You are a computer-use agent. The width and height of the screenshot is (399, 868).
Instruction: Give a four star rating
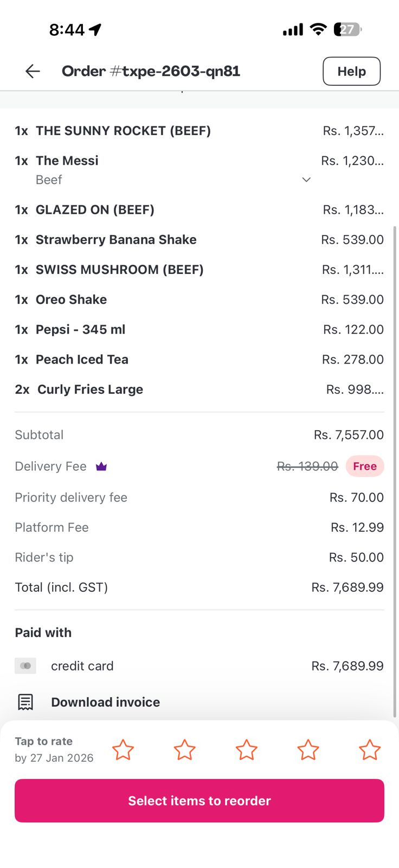click(x=308, y=750)
